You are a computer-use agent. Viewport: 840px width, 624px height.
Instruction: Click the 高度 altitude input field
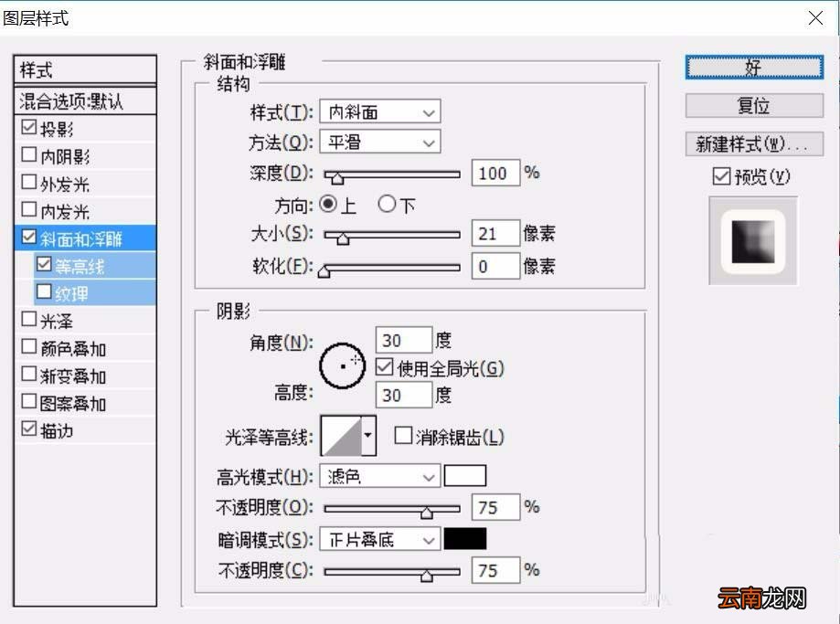point(403,395)
